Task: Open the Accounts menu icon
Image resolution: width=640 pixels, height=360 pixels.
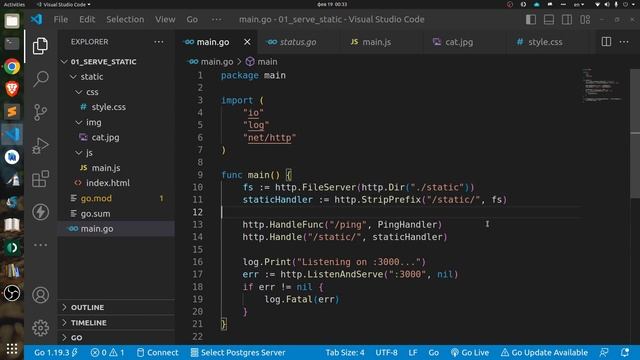Action: pos(40,295)
